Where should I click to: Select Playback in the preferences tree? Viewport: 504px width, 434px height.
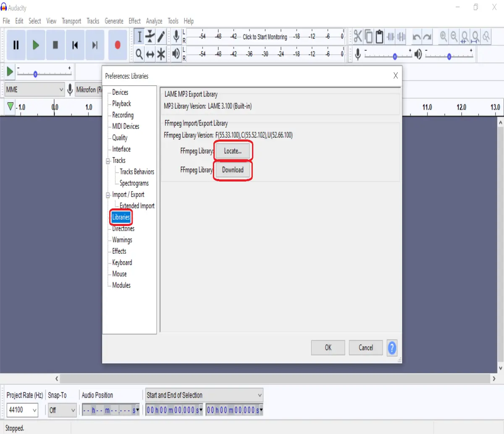tap(121, 104)
